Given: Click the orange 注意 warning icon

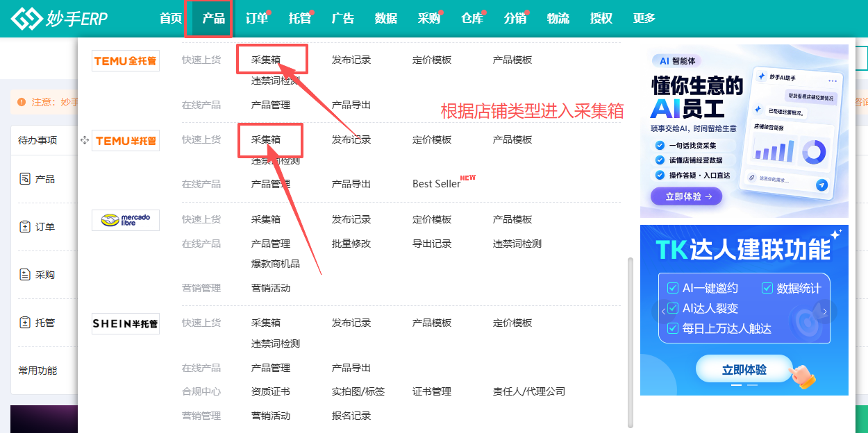Looking at the screenshot, I should 22,102.
